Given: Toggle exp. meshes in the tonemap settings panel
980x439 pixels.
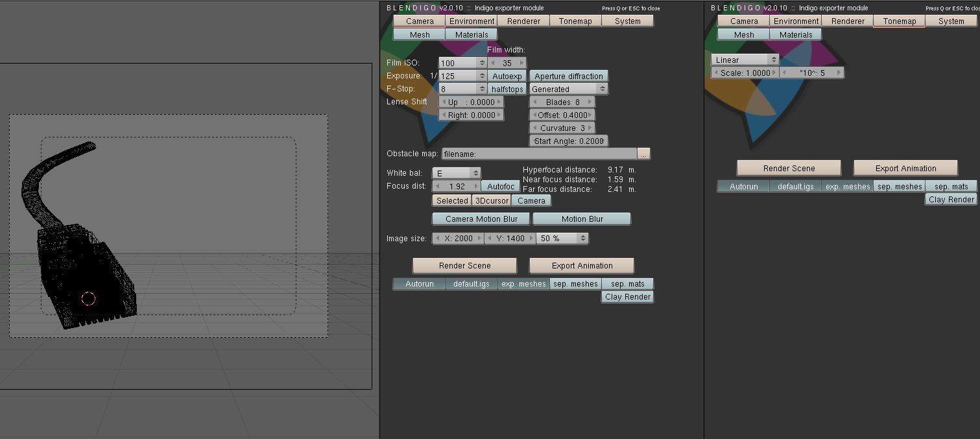Looking at the screenshot, I should (x=847, y=186).
